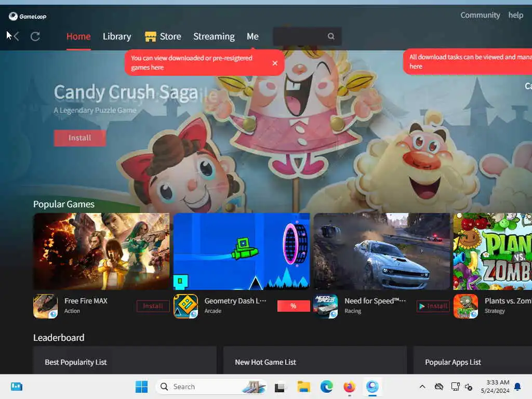Go to the Streaming tab
Image resolution: width=532 pixels, height=399 pixels.
214,36
